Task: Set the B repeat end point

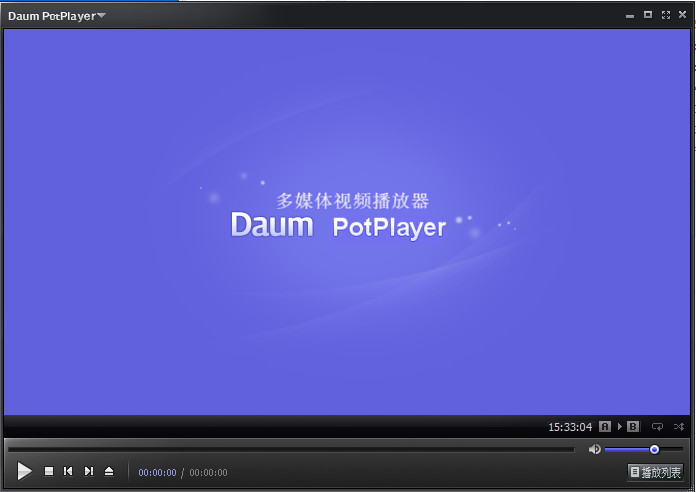Action: point(633,427)
